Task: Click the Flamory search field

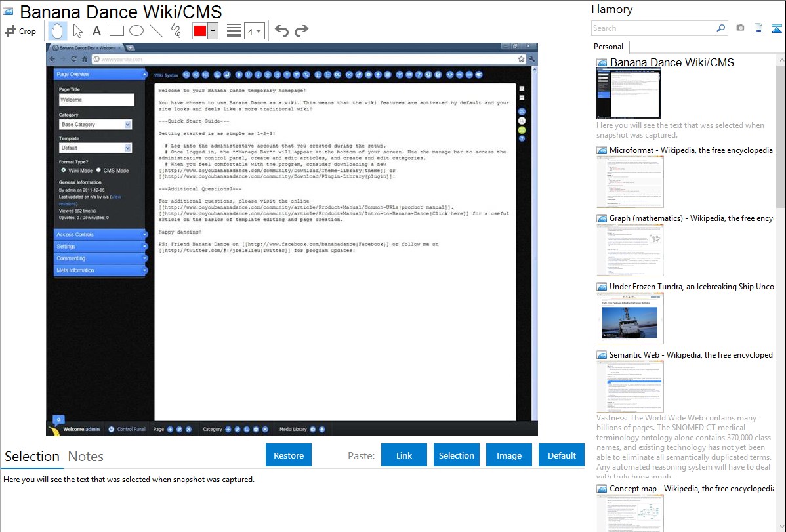Action: point(653,28)
